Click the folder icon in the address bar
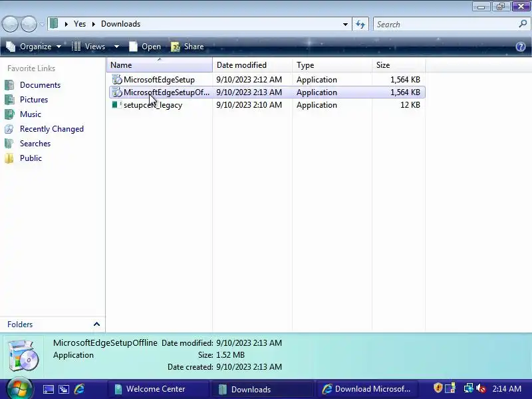This screenshot has height=399, width=532. (x=54, y=24)
